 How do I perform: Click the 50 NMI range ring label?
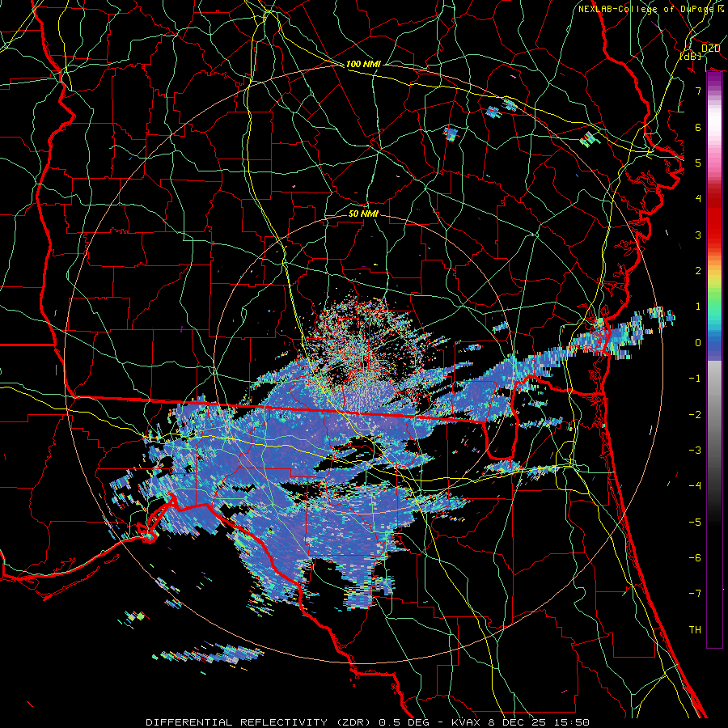(x=363, y=214)
